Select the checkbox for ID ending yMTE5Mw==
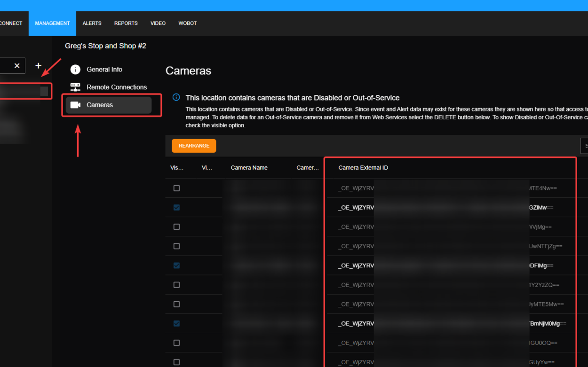This screenshot has height=367, width=588. (x=177, y=304)
